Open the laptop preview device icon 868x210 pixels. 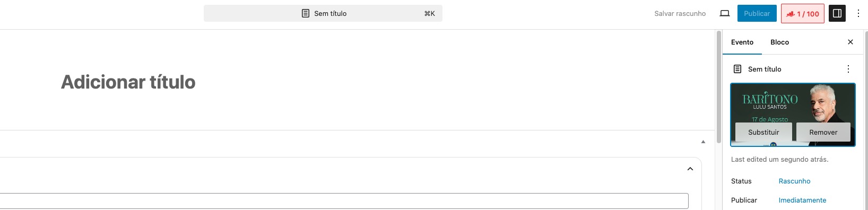[725, 13]
